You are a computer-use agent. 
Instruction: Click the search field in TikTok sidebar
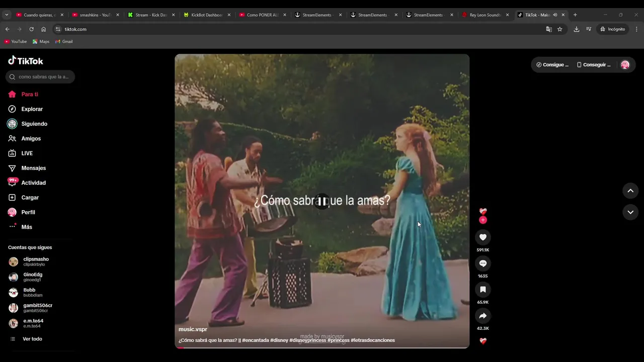pyautogui.click(x=40, y=77)
